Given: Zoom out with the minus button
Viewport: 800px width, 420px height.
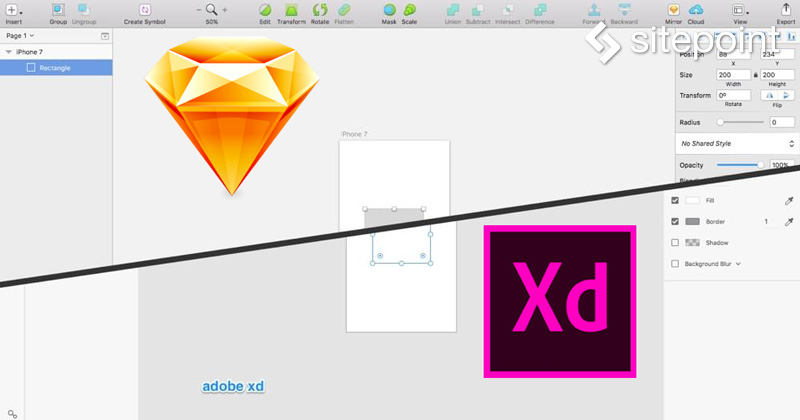Looking at the screenshot, I should [x=199, y=10].
